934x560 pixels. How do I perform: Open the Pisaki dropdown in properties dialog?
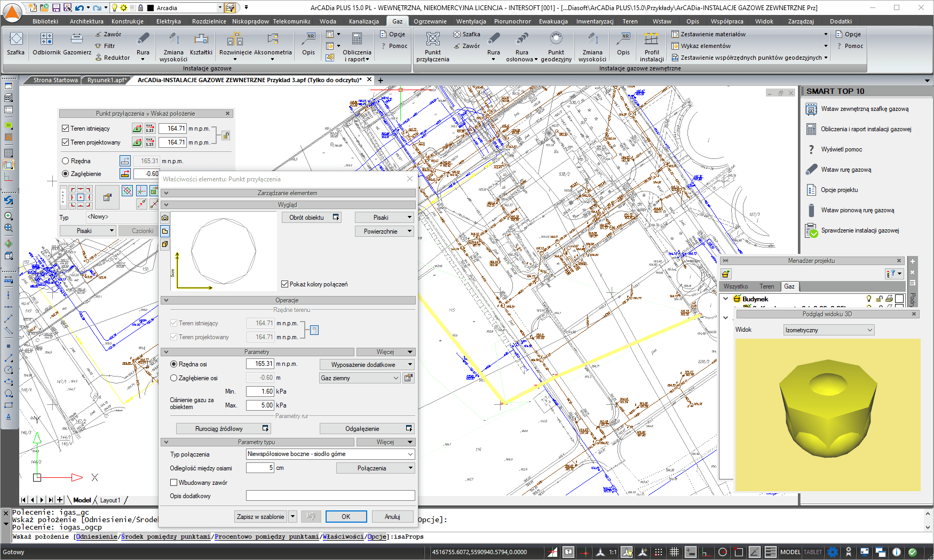click(x=385, y=218)
